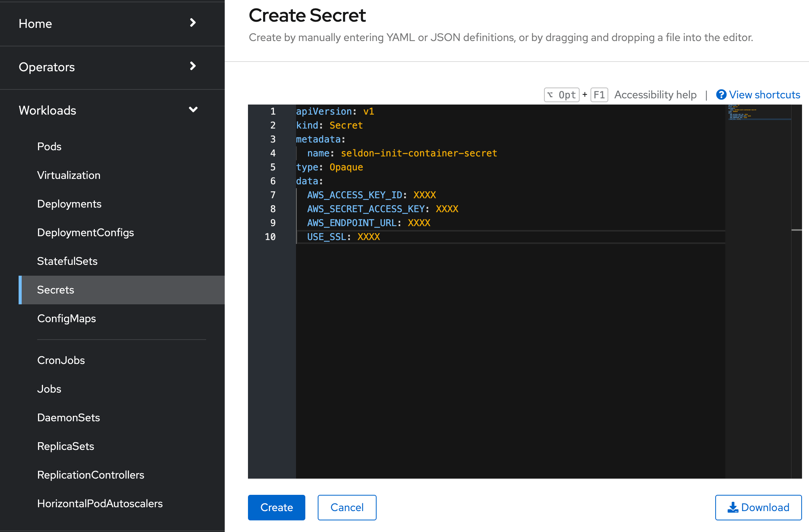Click the Opt key shortcut badge
Screen dimensions: 809x532
[561, 94]
